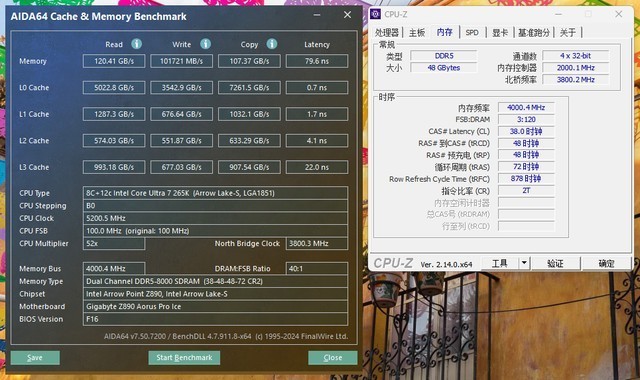Close the CPU-Z window

[x=619, y=14]
